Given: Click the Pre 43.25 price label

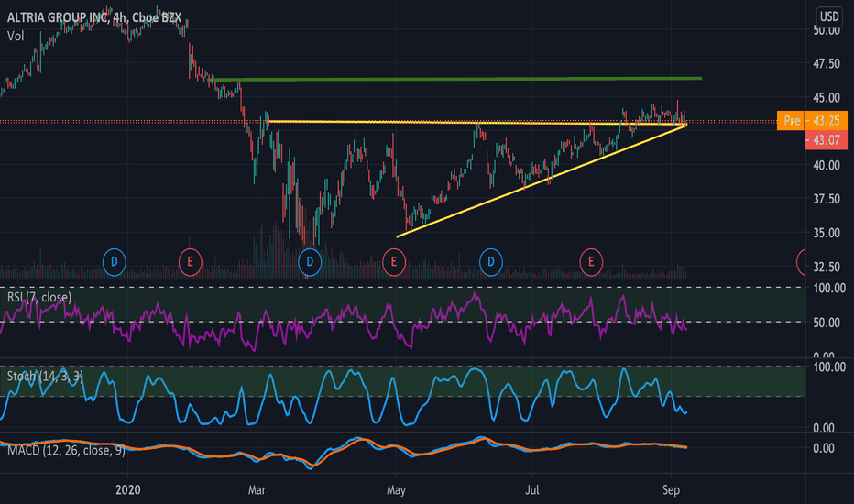Looking at the screenshot, I should coord(812,120).
